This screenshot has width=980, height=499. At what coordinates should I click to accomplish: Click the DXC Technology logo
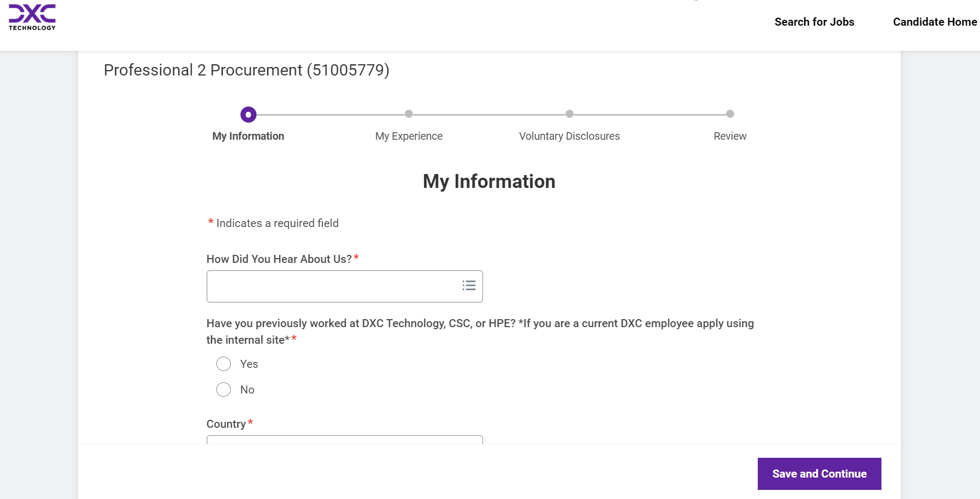tap(32, 17)
